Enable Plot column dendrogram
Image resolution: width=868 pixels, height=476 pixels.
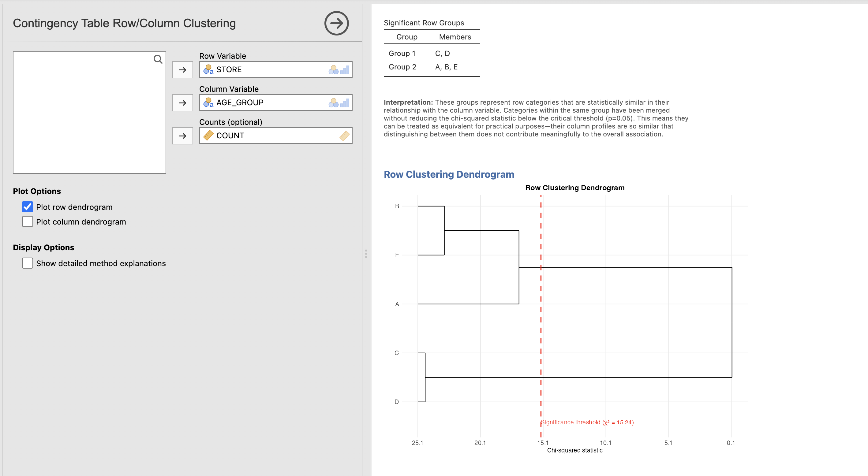coord(28,222)
